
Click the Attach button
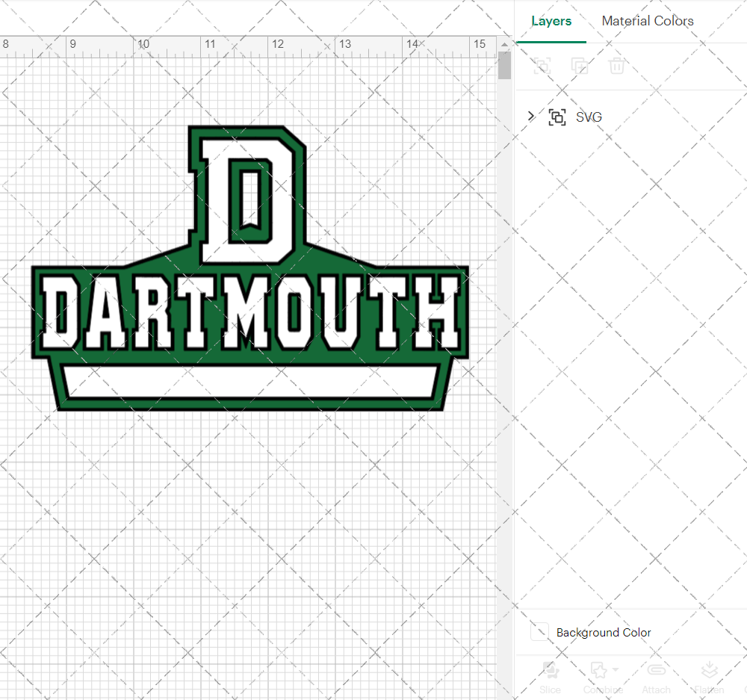tap(656, 678)
